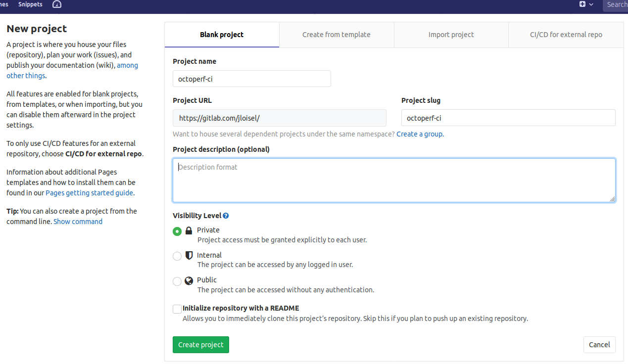Open the CI/CD for external repo tab
Viewport: 628px width, 364px height.
566,35
